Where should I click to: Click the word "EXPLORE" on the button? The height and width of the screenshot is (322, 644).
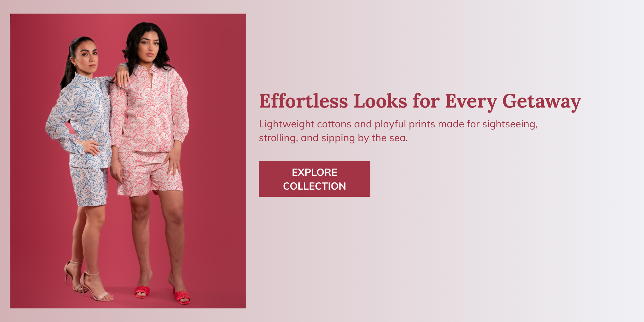pyautogui.click(x=314, y=172)
